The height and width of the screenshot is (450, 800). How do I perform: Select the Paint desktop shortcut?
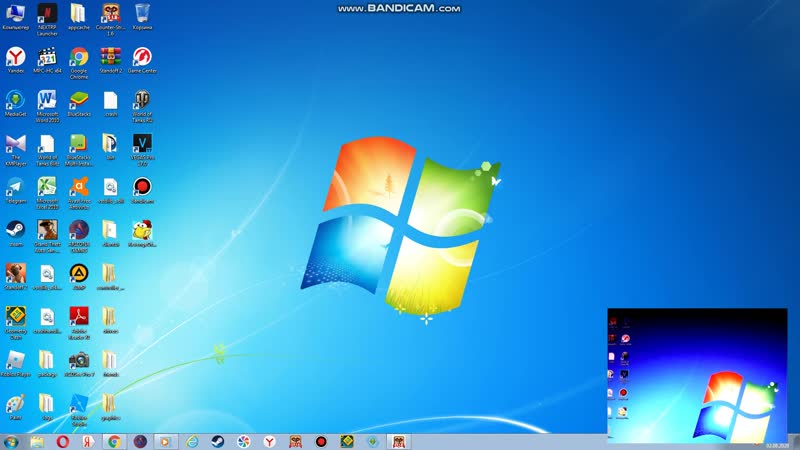pos(15,407)
